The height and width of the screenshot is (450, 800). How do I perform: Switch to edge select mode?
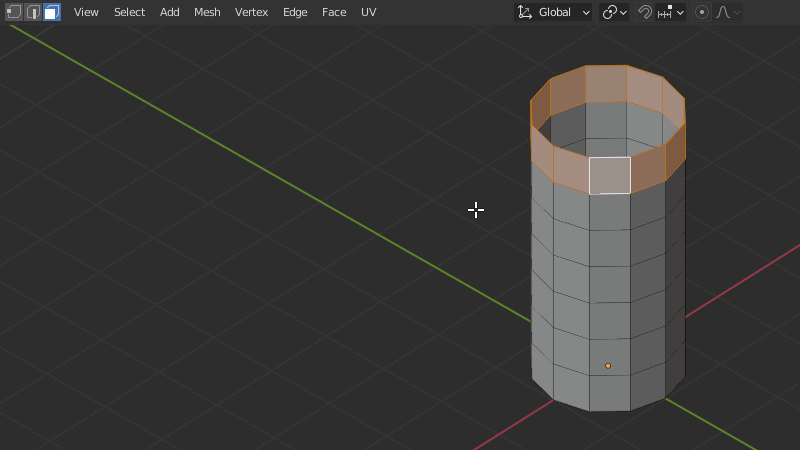pos(33,12)
